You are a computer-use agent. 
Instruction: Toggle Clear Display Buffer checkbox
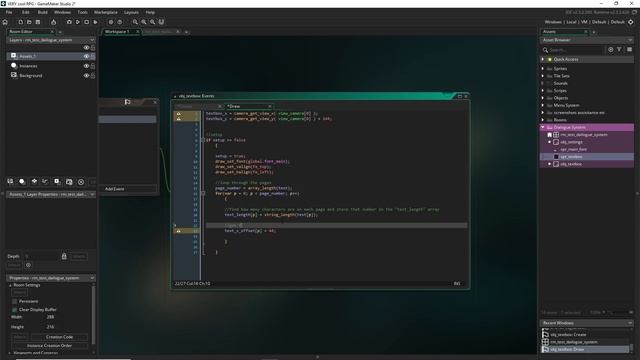point(15,310)
